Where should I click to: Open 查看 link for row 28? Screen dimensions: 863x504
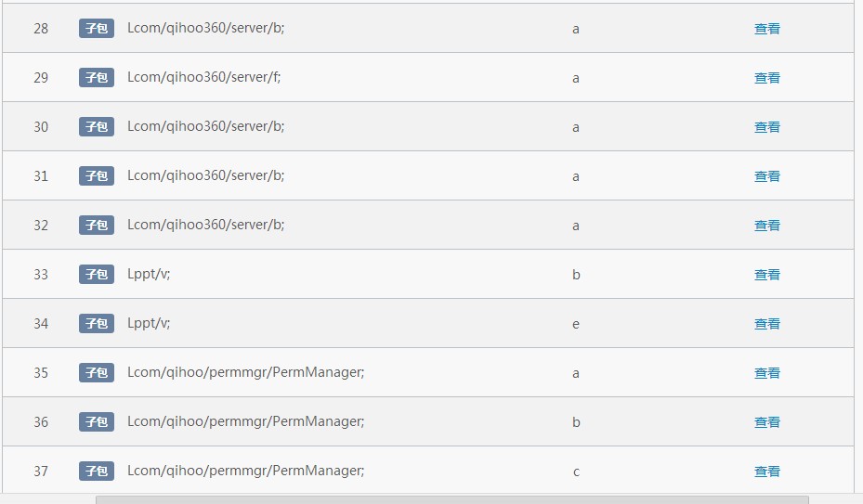(766, 29)
